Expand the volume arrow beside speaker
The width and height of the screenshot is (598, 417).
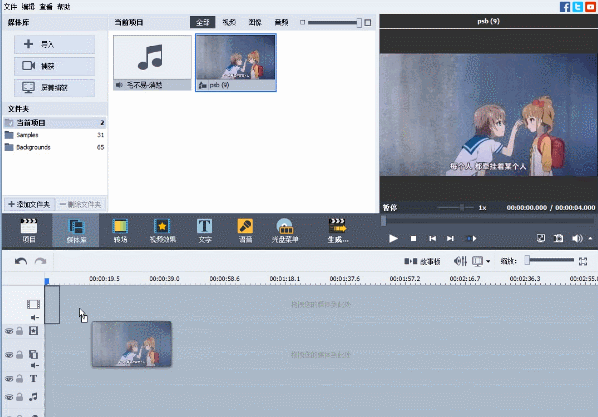590,238
